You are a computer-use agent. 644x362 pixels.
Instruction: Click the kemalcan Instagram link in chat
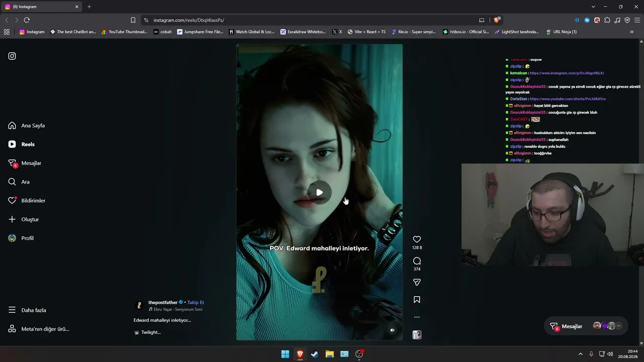[x=567, y=73]
